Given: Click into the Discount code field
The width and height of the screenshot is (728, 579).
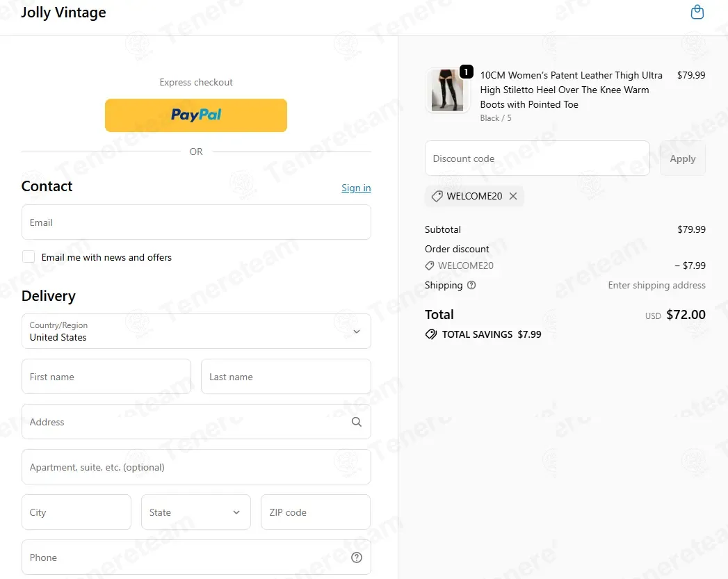Looking at the screenshot, I should [537, 158].
